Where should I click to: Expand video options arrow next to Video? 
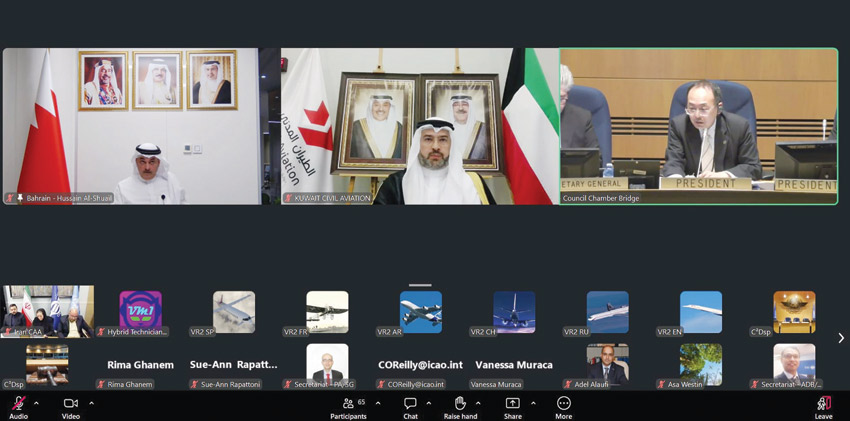(x=91, y=403)
